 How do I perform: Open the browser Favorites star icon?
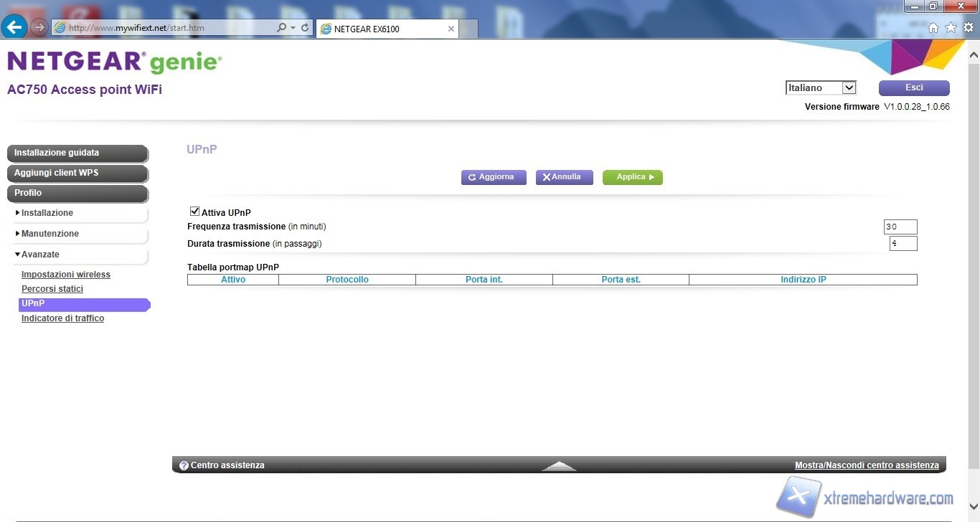951,28
